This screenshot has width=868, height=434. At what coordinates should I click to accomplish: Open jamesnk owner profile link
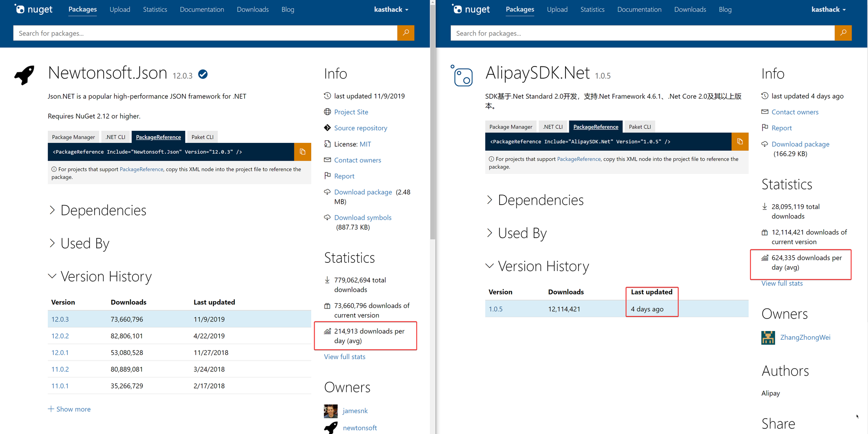(355, 411)
